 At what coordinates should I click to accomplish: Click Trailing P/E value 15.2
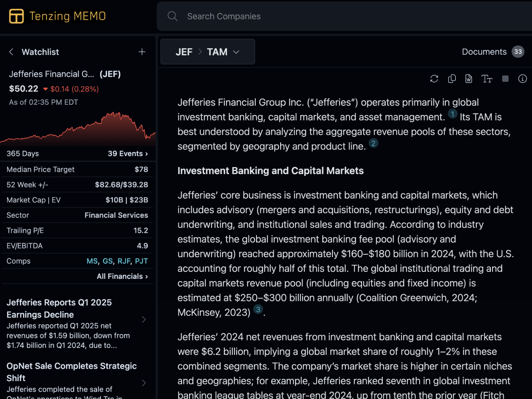pos(141,230)
